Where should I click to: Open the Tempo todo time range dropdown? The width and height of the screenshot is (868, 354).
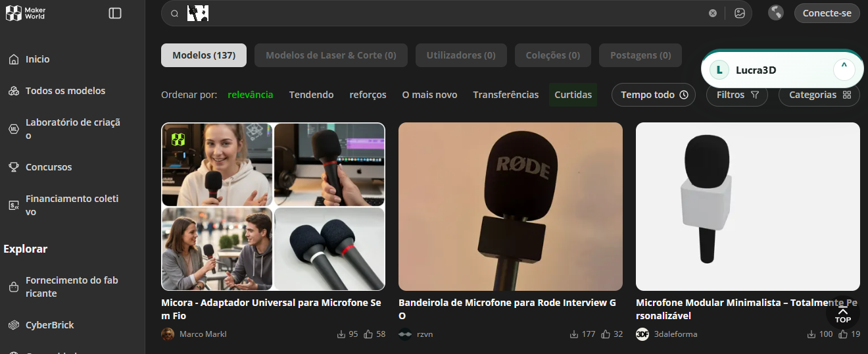tap(654, 95)
